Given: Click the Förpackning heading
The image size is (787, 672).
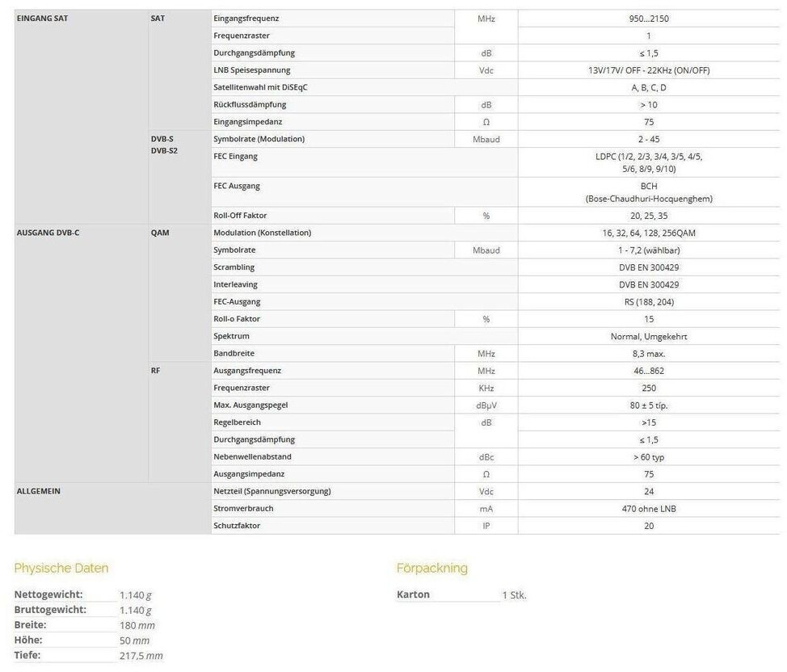Looking at the screenshot, I should [x=431, y=568].
